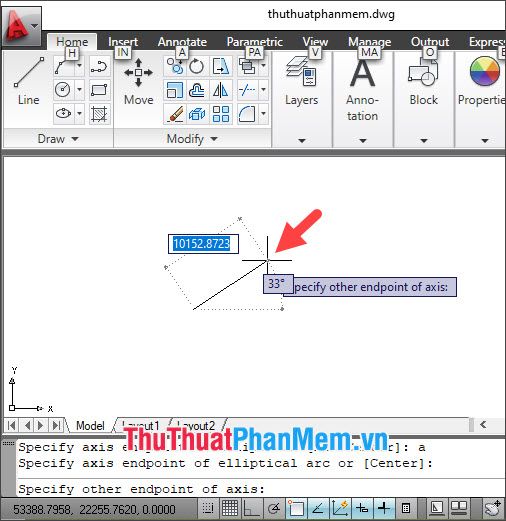Pick the Rectangle tool

coord(99,90)
